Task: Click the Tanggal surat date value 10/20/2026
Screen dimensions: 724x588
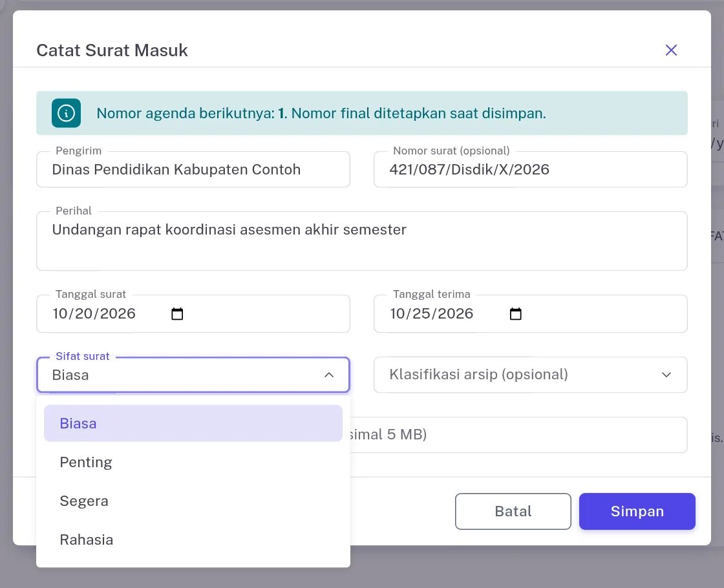Action: 94,314
